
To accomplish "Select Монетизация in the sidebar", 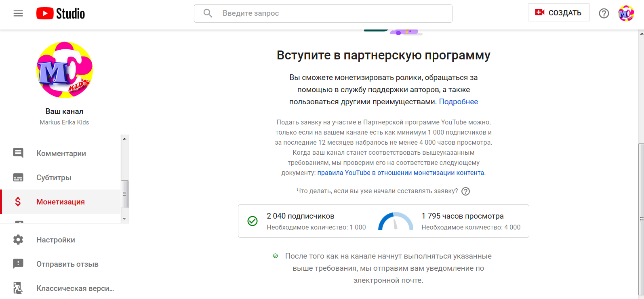I will pyautogui.click(x=61, y=202).
